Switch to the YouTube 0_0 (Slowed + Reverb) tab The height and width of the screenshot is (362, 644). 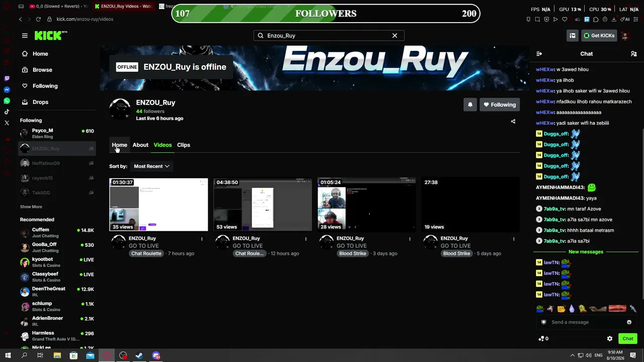(x=58, y=7)
